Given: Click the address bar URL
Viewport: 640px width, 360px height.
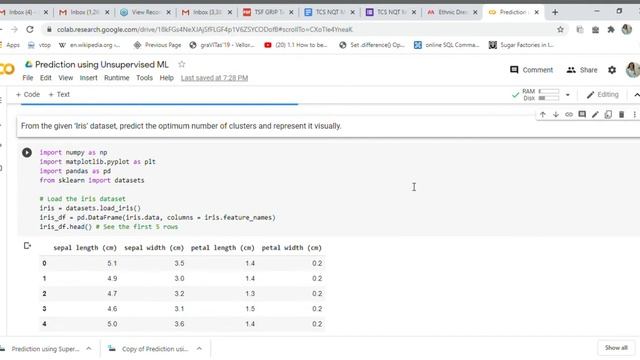Looking at the screenshot, I should click(204, 29).
